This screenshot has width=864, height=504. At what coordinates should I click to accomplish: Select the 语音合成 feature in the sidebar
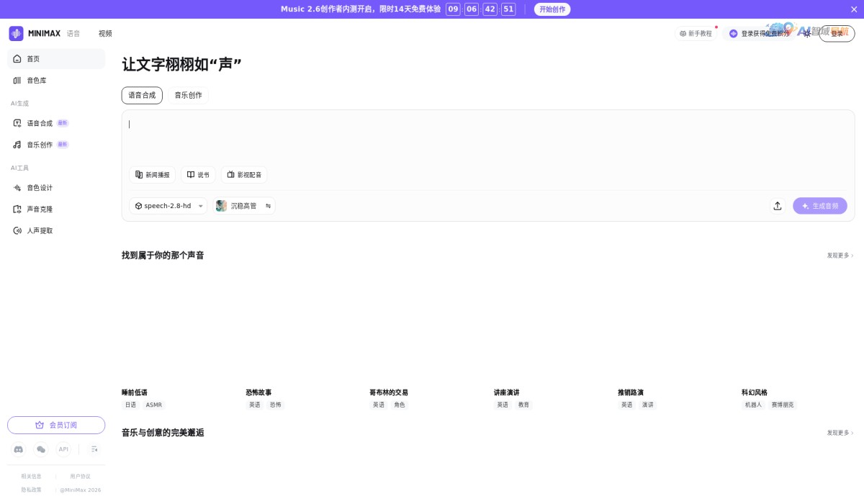tap(40, 123)
